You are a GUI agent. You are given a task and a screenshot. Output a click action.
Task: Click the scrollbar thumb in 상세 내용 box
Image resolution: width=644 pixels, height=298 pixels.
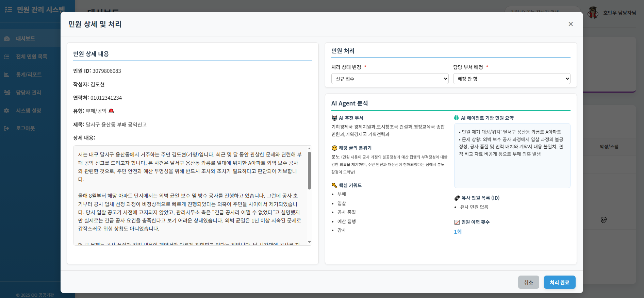(x=309, y=170)
